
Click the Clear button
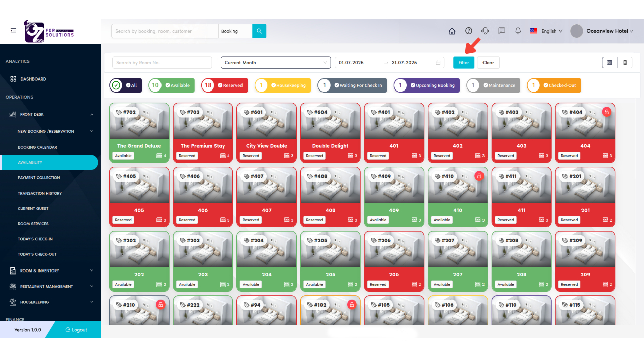[488, 63]
